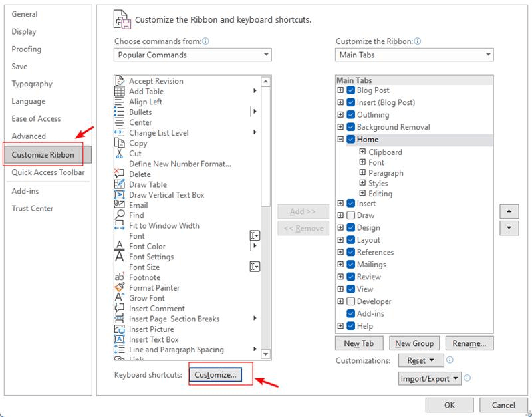The height and width of the screenshot is (417, 532).
Task: Open the Main Tabs dropdown
Action: tap(414, 55)
